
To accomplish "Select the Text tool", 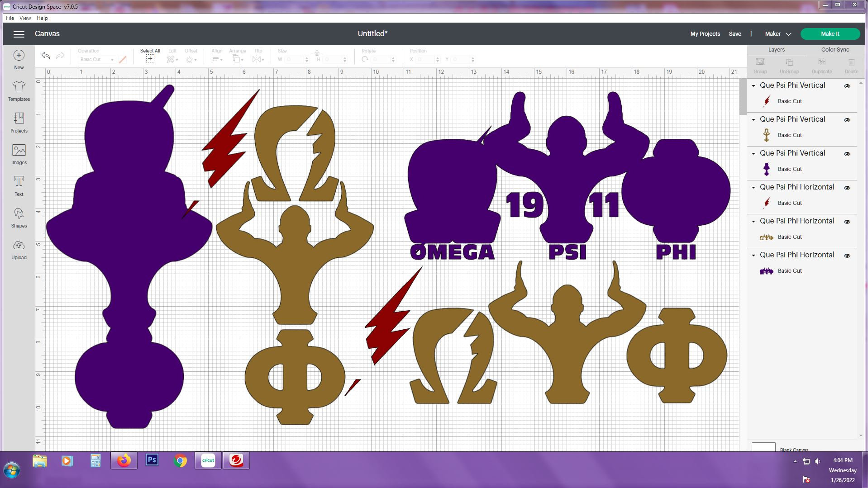I will [x=19, y=185].
